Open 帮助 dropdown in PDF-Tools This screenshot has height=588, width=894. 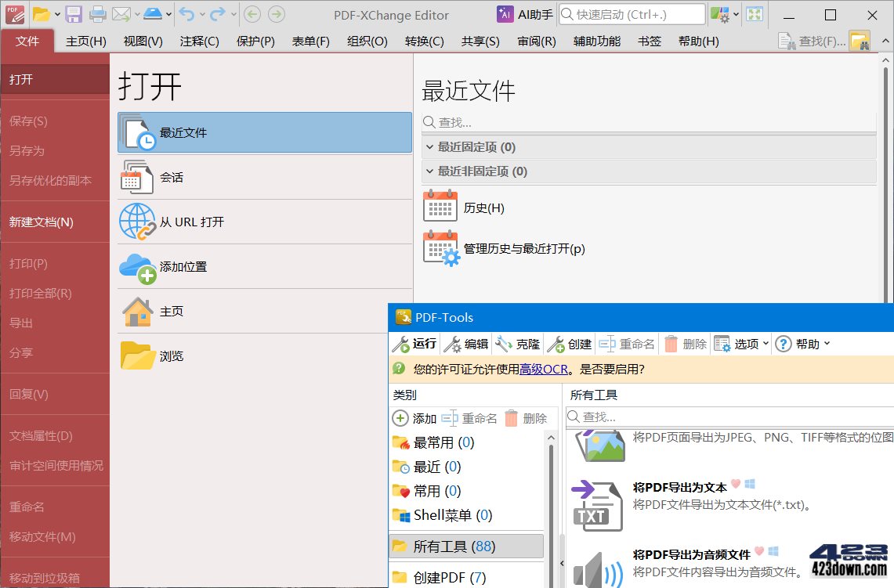(x=803, y=344)
